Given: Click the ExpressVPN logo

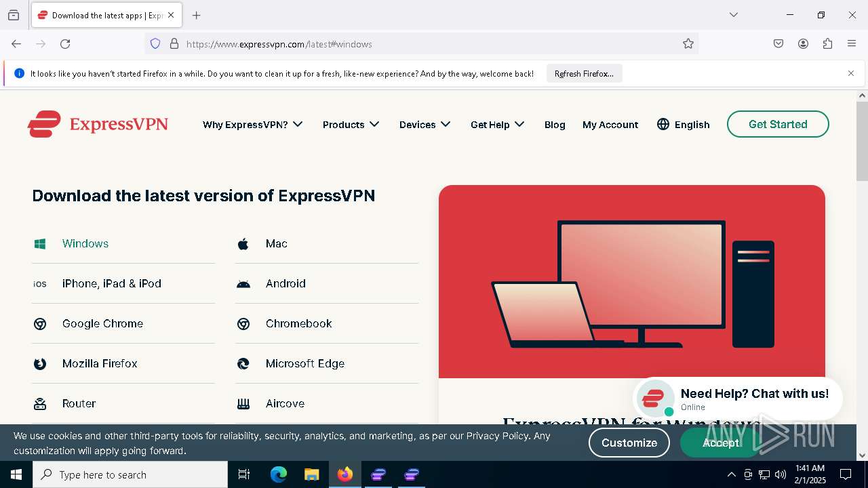Looking at the screenshot, I should click(98, 124).
